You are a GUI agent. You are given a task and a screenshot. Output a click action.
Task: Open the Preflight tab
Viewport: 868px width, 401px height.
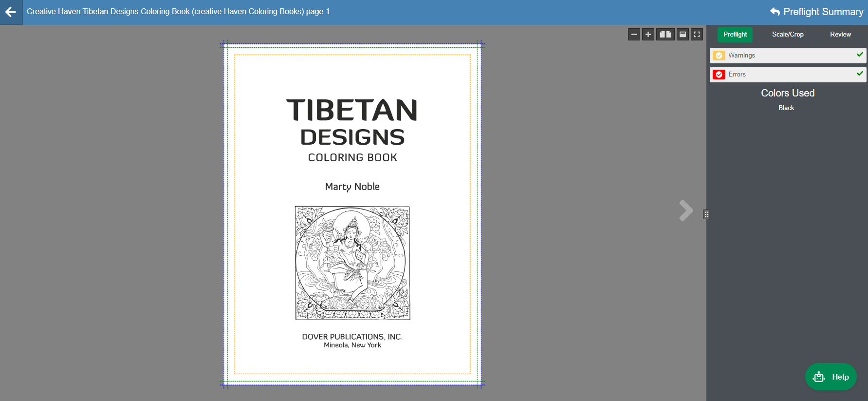click(735, 35)
